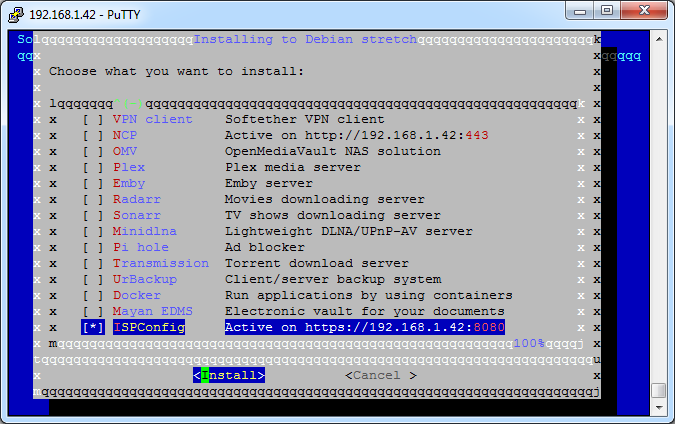
Task: Click 'TV shows downloading server' description
Action: (x=333, y=215)
